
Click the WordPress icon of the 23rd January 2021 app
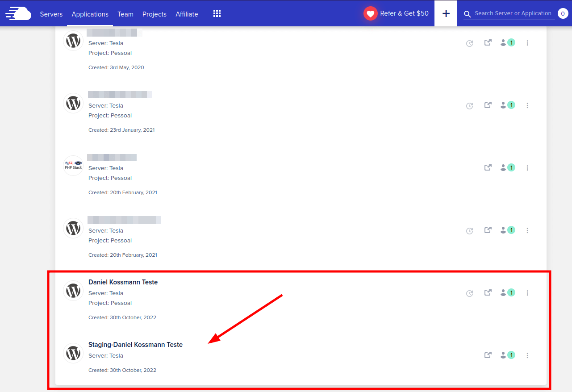[x=73, y=103]
